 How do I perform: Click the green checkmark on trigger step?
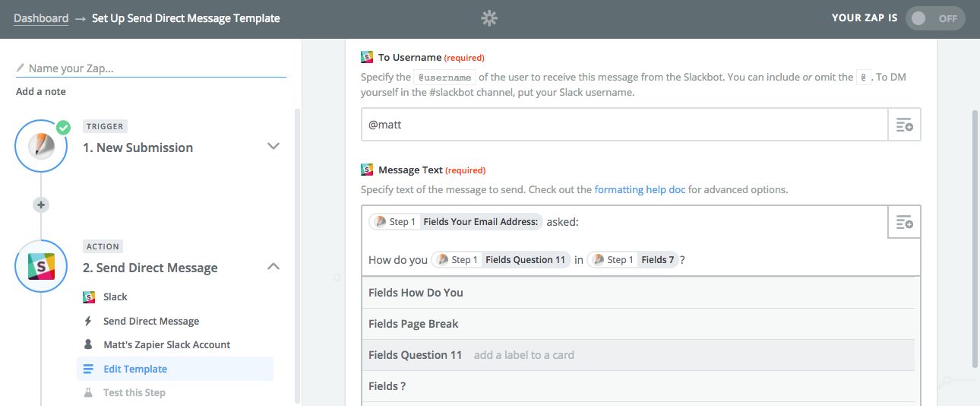pyautogui.click(x=63, y=128)
